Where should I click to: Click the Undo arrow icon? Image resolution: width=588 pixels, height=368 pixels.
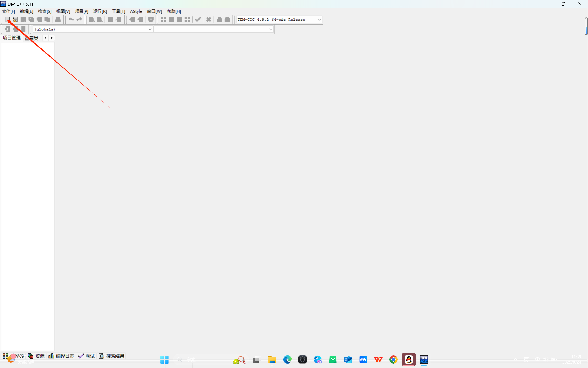(71, 20)
